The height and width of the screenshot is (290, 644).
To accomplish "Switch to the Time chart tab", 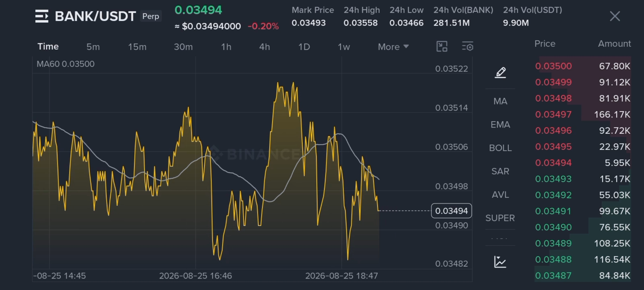I will (x=48, y=47).
